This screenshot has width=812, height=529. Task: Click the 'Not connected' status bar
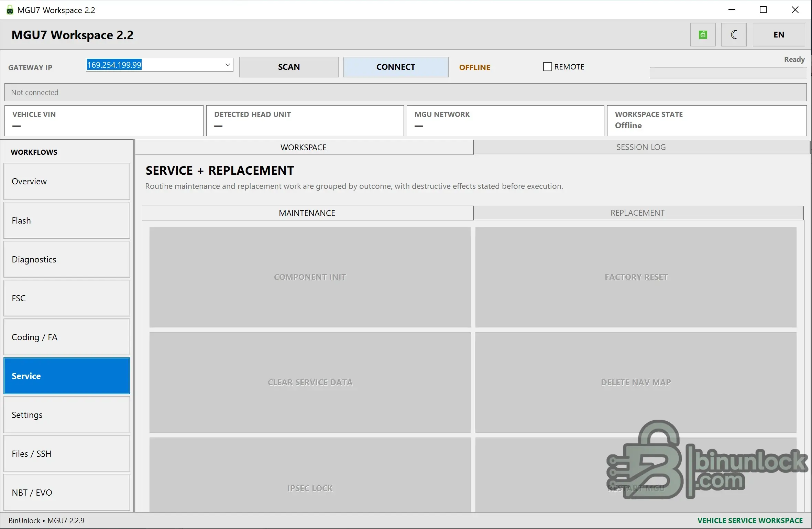[x=406, y=92]
